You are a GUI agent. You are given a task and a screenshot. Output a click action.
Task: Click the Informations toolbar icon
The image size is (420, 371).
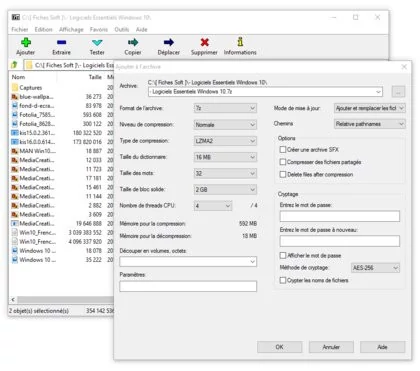[x=240, y=42]
